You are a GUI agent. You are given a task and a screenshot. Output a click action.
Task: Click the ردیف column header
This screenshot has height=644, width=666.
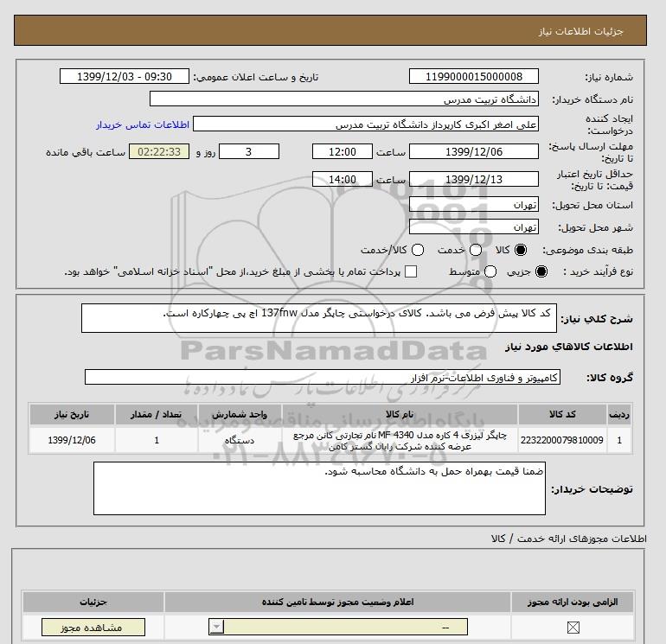point(619,414)
